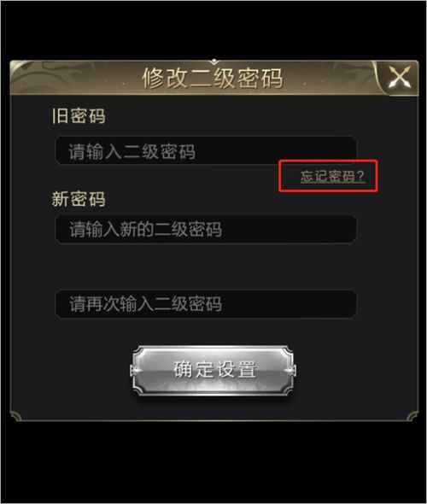Click the black backdrop below the dialog
The height and width of the screenshot is (504, 427).
pos(213,462)
